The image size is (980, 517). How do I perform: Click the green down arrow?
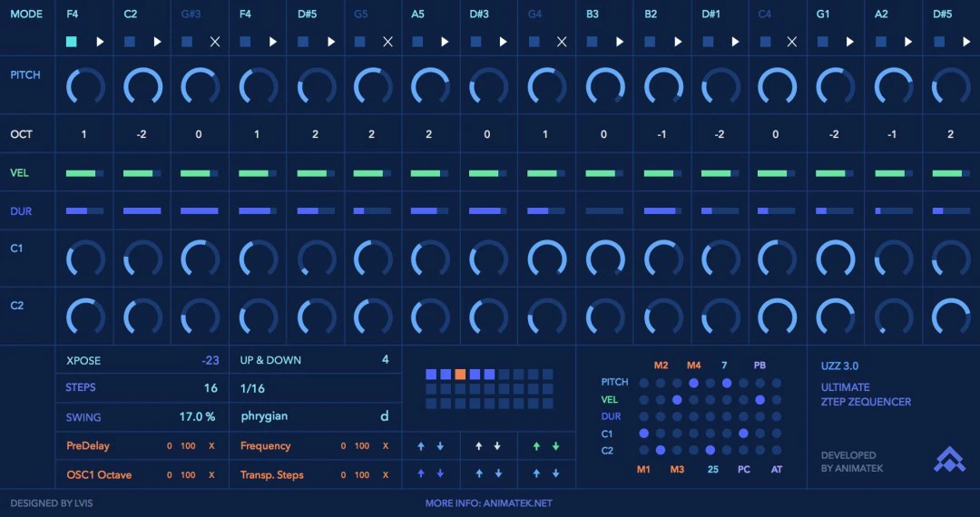coord(555,446)
